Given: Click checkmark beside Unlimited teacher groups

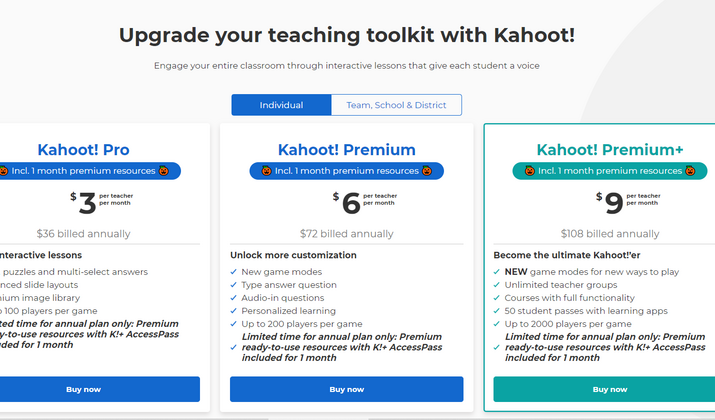Looking at the screenshot, I should [497, 285].
